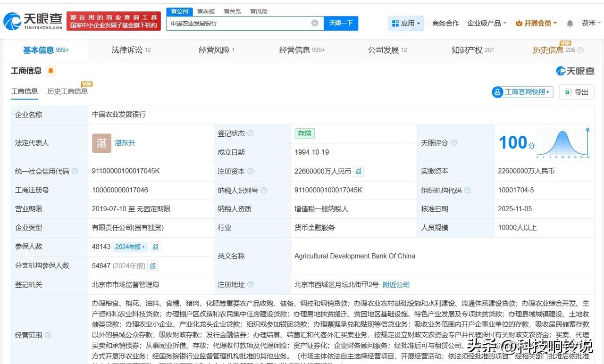This screenshot has width=604, height=364.
Task: Select the 查公司 search tab
Action: coord(179,11)
